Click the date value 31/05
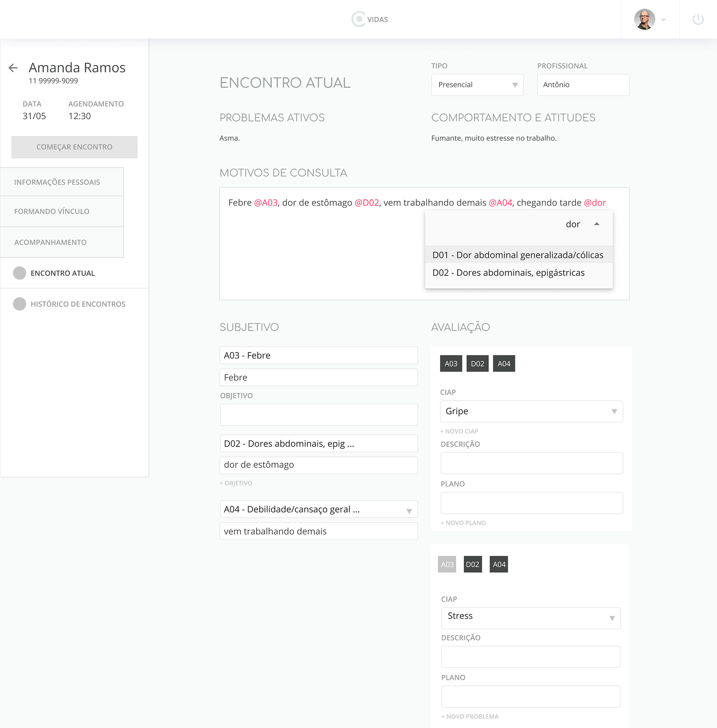The height and width of the screenshot is (728, 717). pos(34,116)
